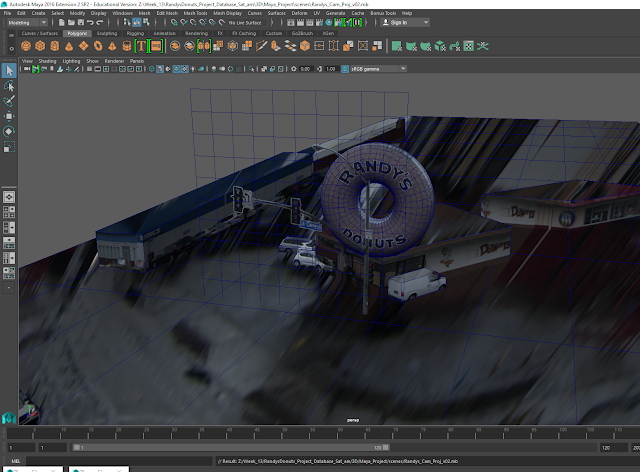Image resolution: width=640 pixels, height=472 pixels.
Task: Open a scene with the folder icon
Action: click(x=71, y=22)
